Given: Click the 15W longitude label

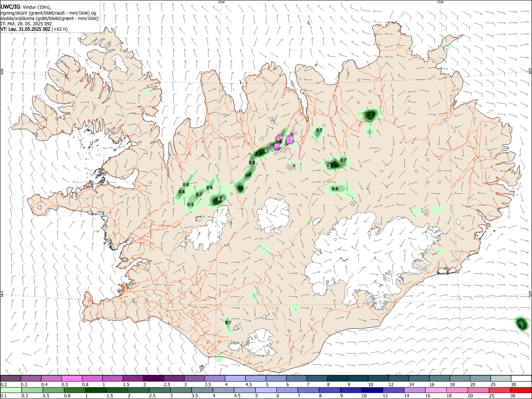Looking at the screenshot, I should (x=440, y=2).
